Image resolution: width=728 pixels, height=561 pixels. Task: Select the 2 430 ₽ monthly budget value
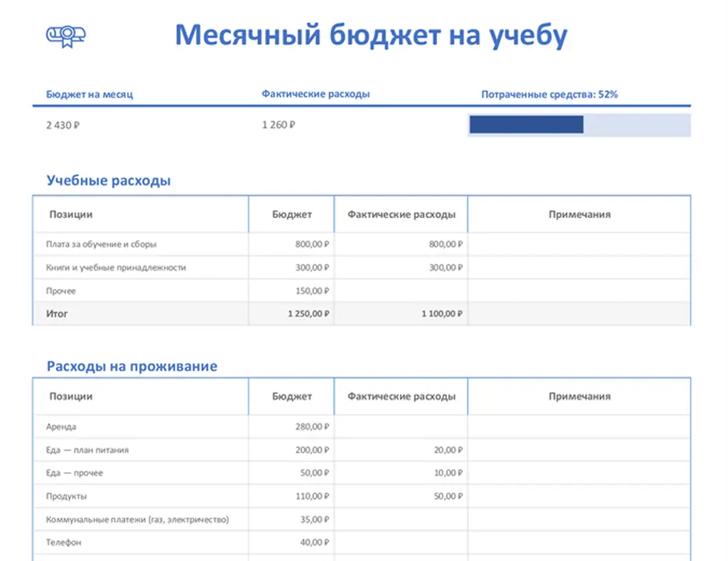60,125
